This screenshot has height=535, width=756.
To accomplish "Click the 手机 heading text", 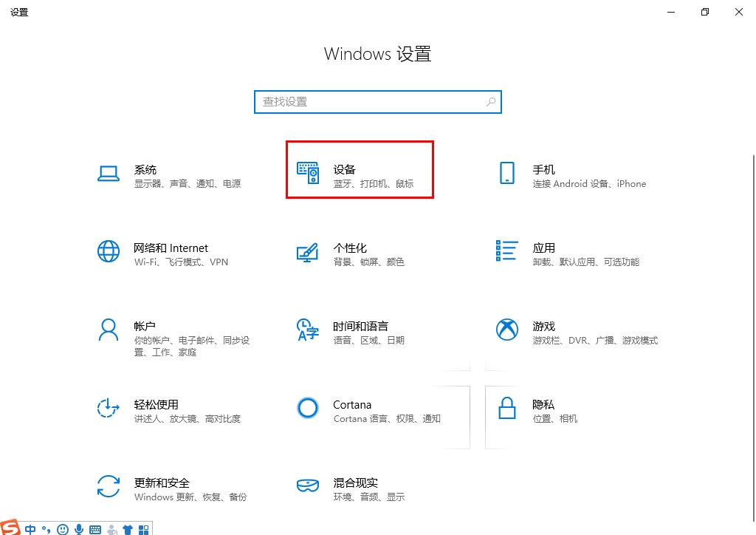I will (543, 170).
